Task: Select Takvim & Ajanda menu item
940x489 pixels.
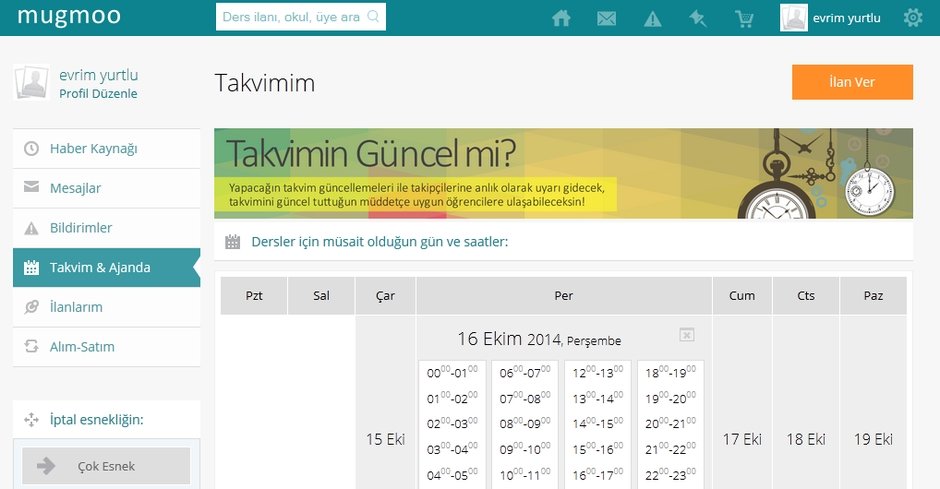Action: 107,267
